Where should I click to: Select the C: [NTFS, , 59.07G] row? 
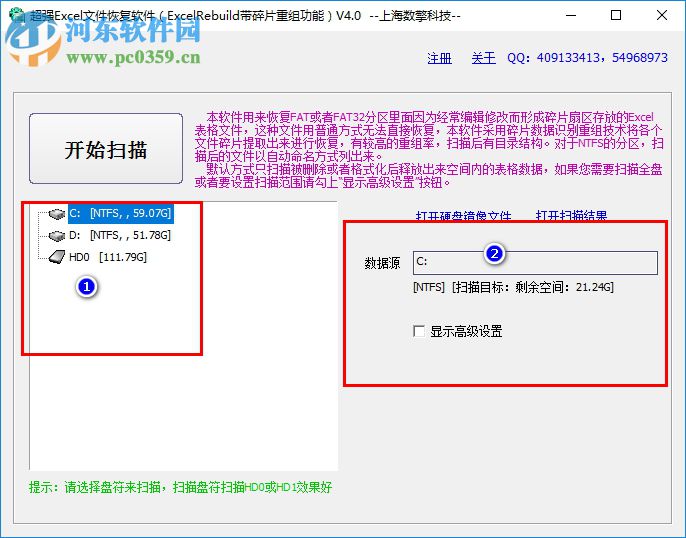point(120,213)
